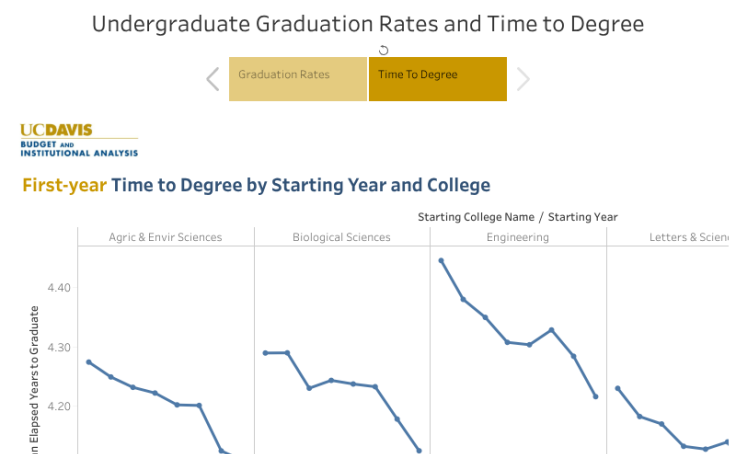Click the first visible Letters & Science data point
Screen dimensions: 736x454
pyautogui.click(x=617, y=388)
